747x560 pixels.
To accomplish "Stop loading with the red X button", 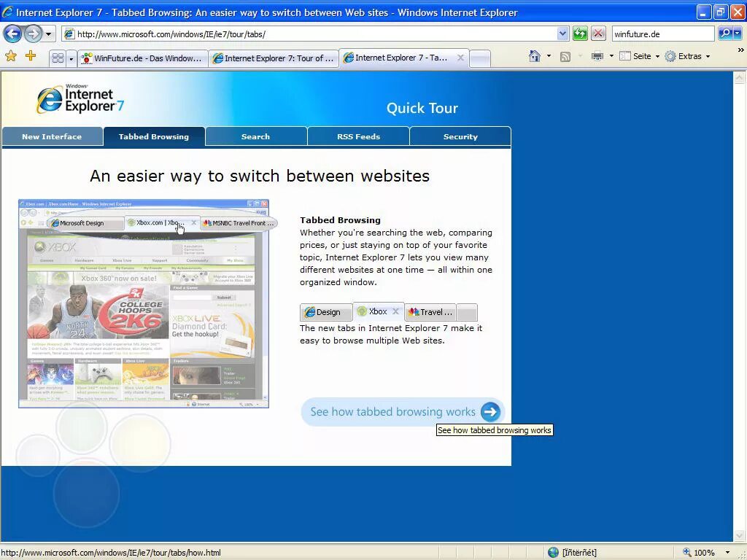I will (598, 34).
